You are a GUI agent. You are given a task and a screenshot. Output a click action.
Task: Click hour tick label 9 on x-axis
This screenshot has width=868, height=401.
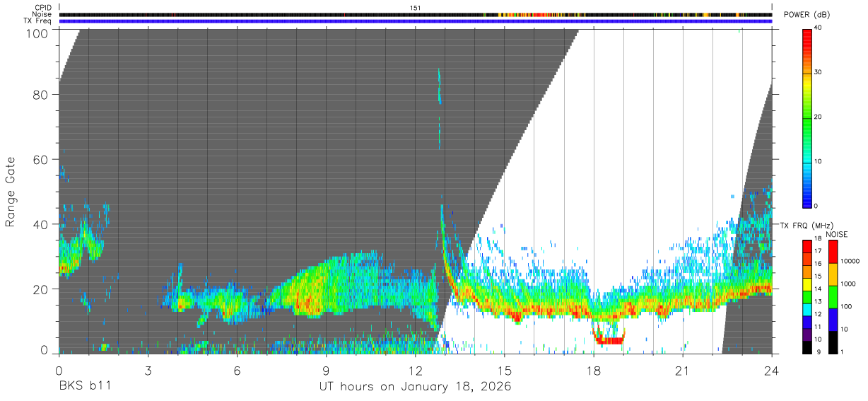click(x=326, y=370)
